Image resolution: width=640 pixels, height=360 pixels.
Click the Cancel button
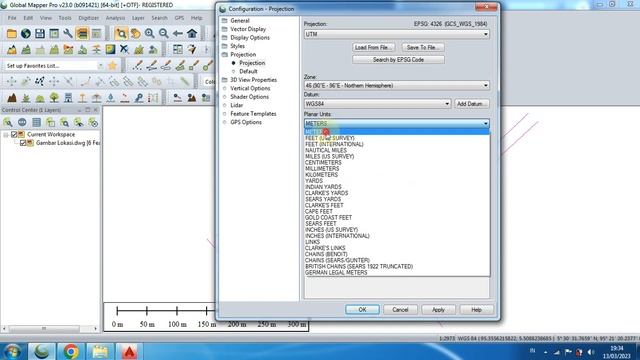click(x=400, y=310)
